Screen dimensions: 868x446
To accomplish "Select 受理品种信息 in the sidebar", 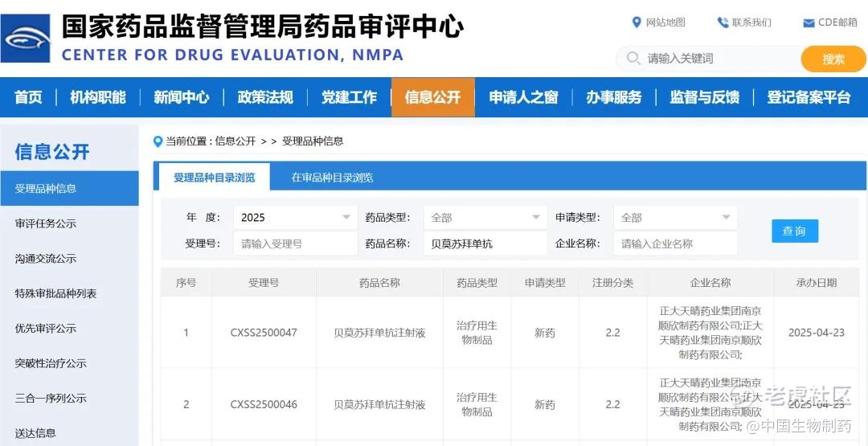I will (70, 188).
